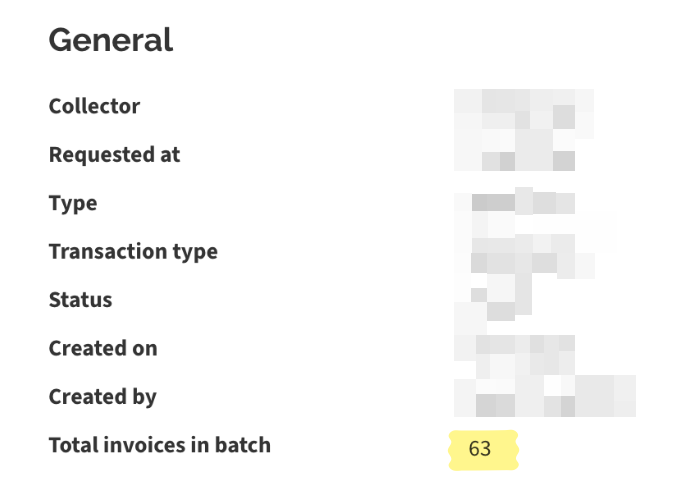Select the Created on label
The width and height of the screenshot is (688, 492).
103,348
